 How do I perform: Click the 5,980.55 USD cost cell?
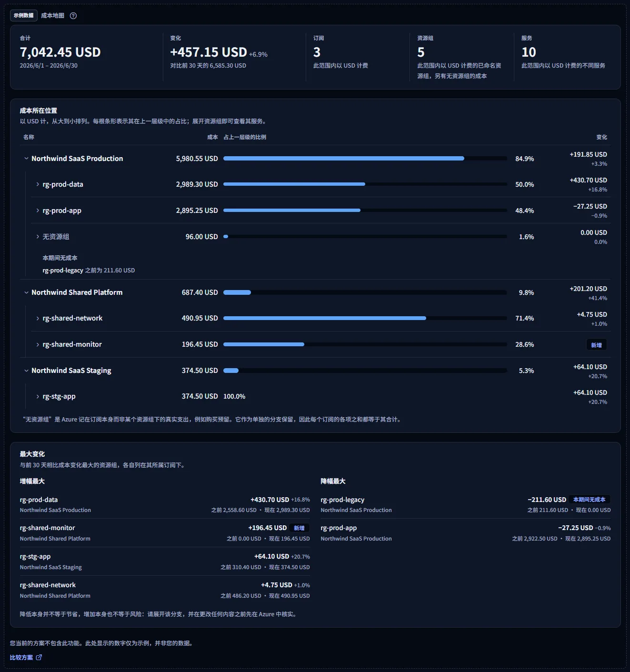click(197, 159)
